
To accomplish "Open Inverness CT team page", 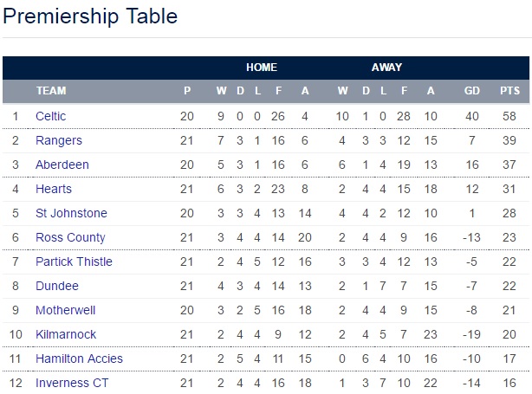I will pyautogui.click(x=70, y=383).
